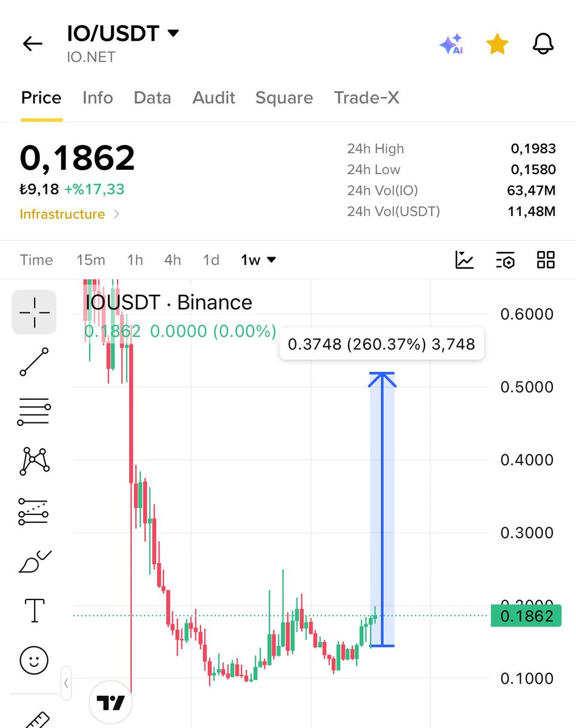Open chart settings icon with gear

[505, 260]
